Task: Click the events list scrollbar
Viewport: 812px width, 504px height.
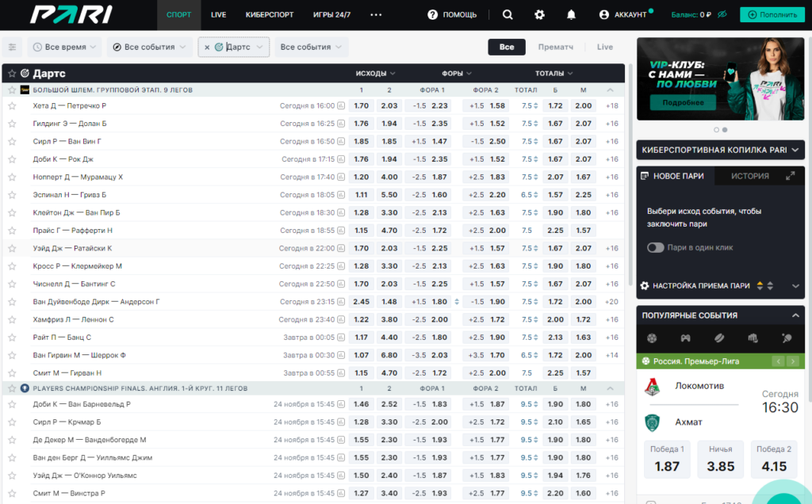Action: (630, 176)
